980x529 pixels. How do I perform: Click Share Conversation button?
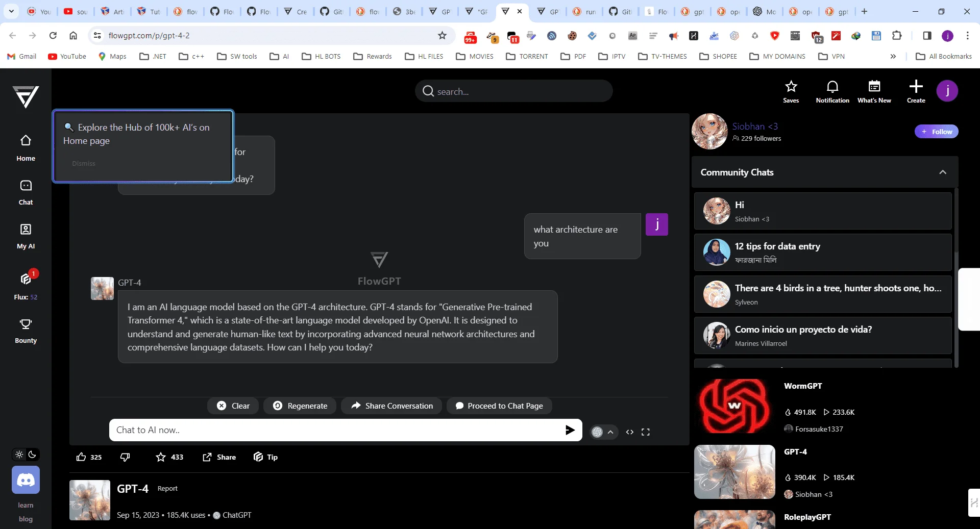pyautogui.click(x=392, y=406)
